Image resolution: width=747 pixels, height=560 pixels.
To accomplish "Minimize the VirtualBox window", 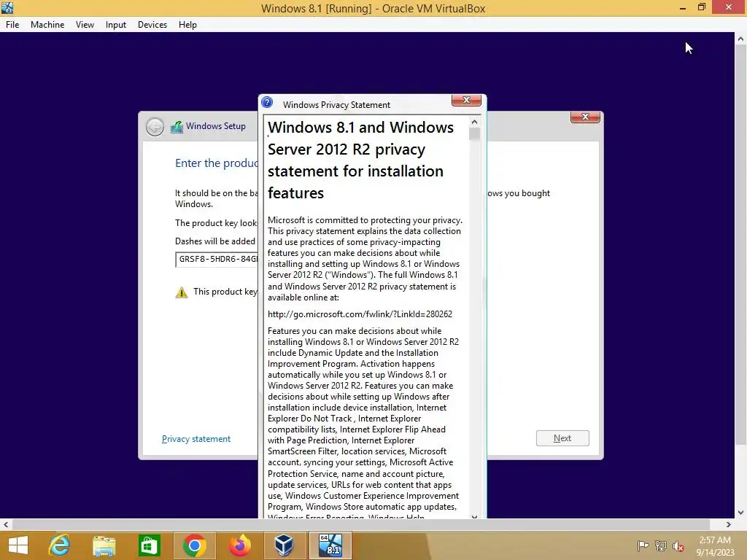I will (683, 7).
